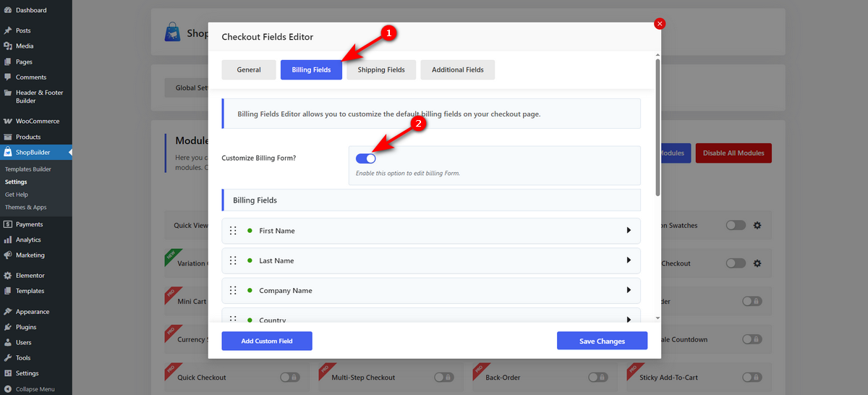This screenshot has height=395, width=868.
Task: Click the Pages icon in sidebar
Action: coord(7,61)
